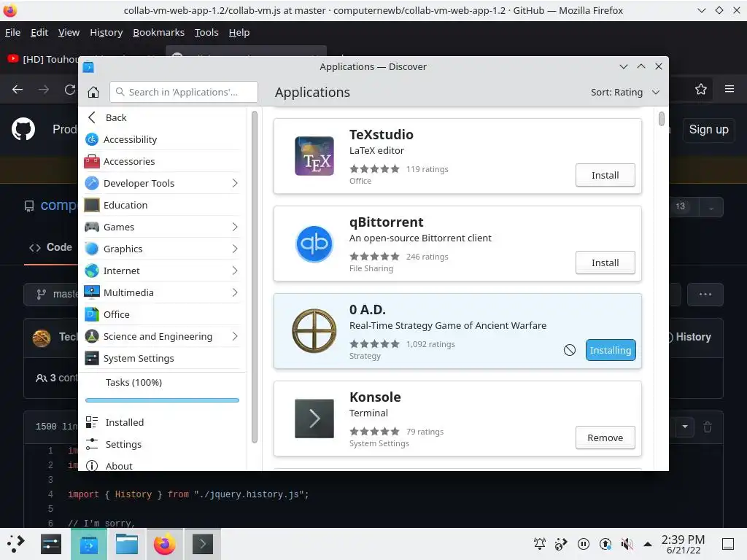Open the Accessibility category
The width and height of the screenshot is (747, 560).
pos(163,139)
